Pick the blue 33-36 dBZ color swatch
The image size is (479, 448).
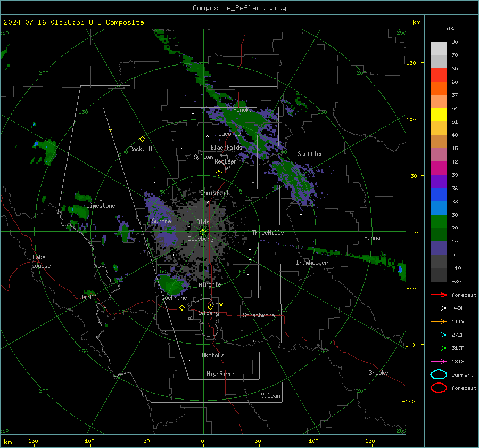coord(439,195)
